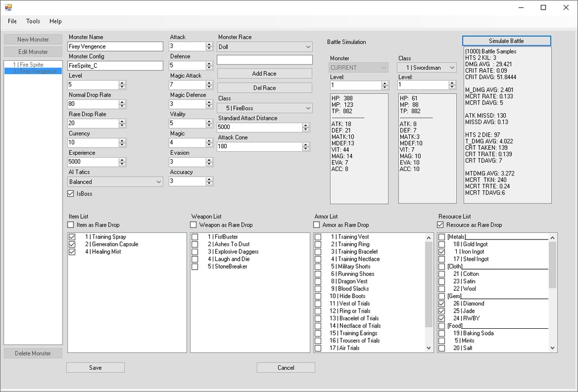Toggle the IsBoss checkbox

pos(71,194)
